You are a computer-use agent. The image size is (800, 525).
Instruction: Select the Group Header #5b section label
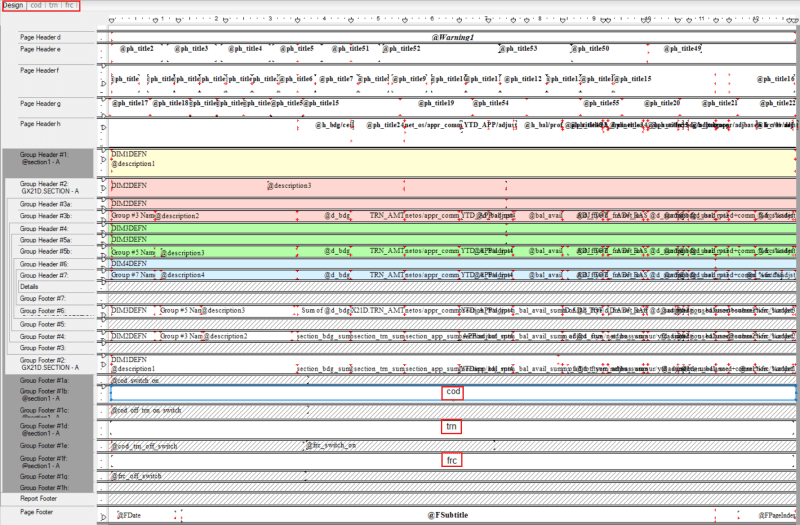pos(46,252)
